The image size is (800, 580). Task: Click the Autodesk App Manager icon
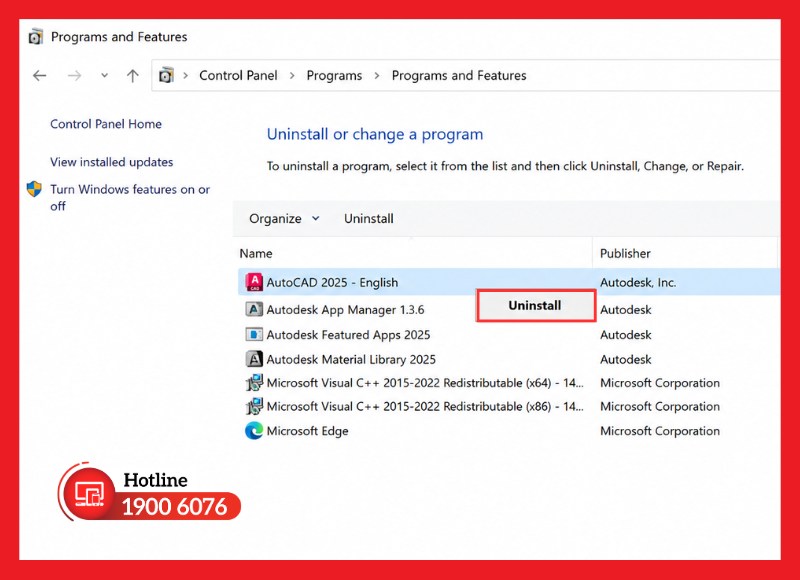(254, 309)
